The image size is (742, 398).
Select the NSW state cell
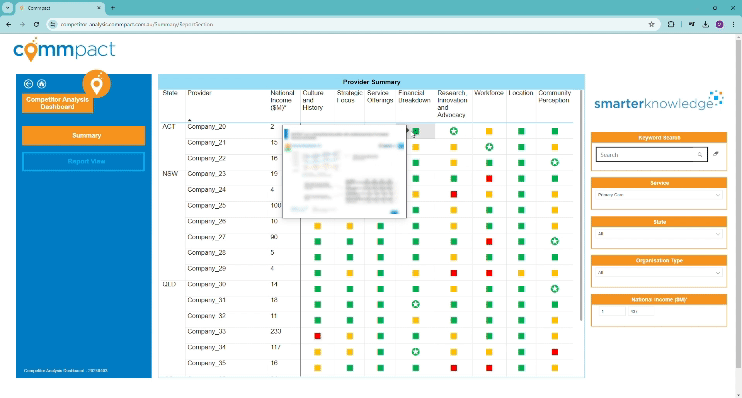point(170,174)
